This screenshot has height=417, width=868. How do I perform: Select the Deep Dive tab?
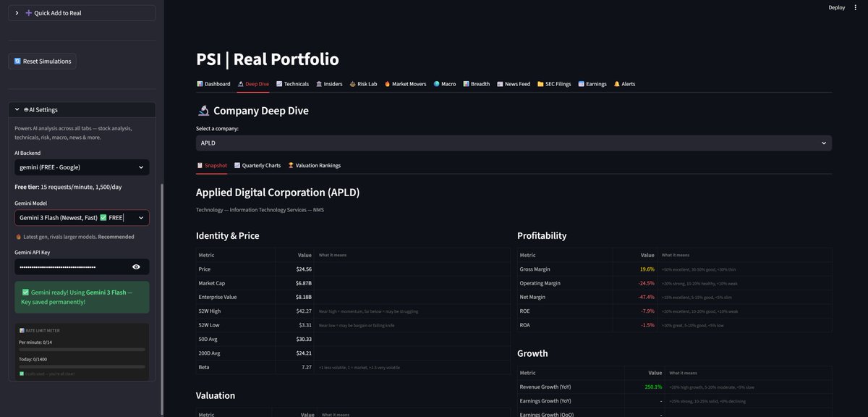pyautogui.click(x=254, y=84)
